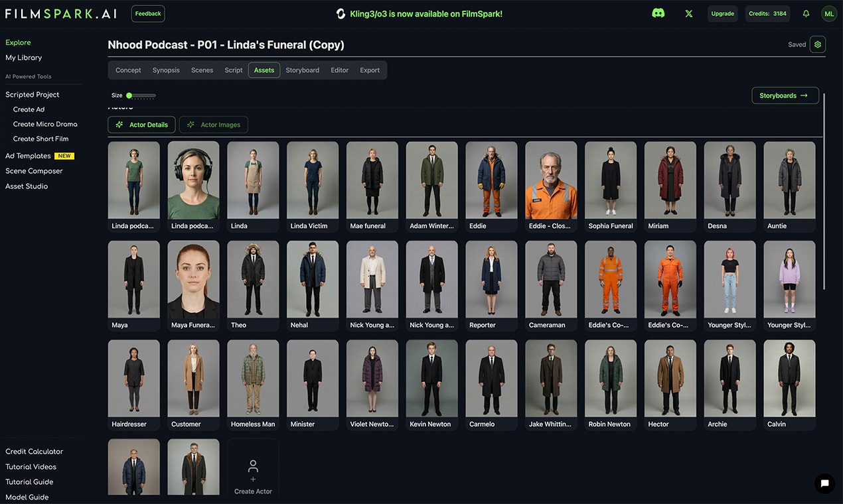Click the Create Actor plus icon card
This screenshot has width=843, height=504.
pyautogui.click(x=253, y=470)
